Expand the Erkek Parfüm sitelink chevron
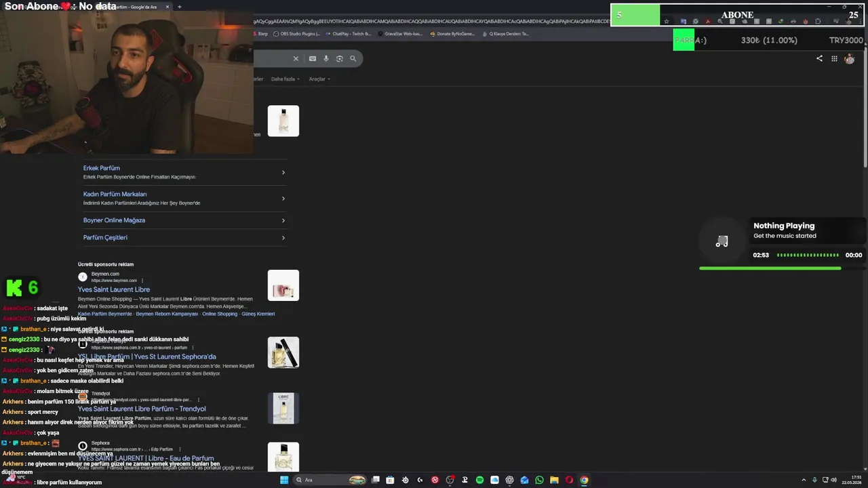This screenshot has width=868, height=488. click(x=283, y=172)
